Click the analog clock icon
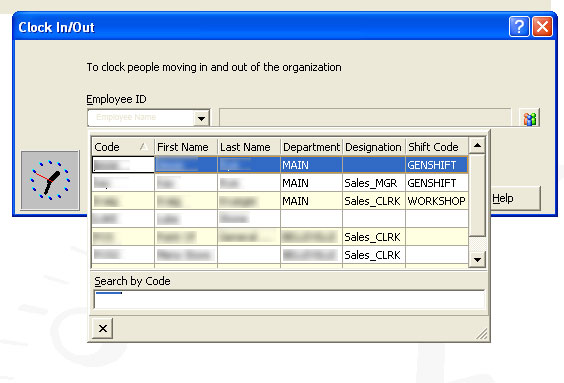The width and height of the screenshot is (564, 383). [x=50, y=180]
